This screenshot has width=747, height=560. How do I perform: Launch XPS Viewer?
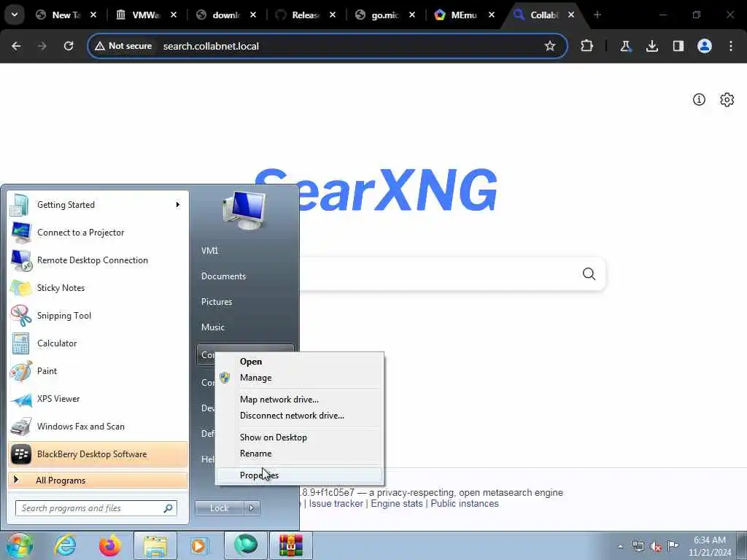coord(98,399)
